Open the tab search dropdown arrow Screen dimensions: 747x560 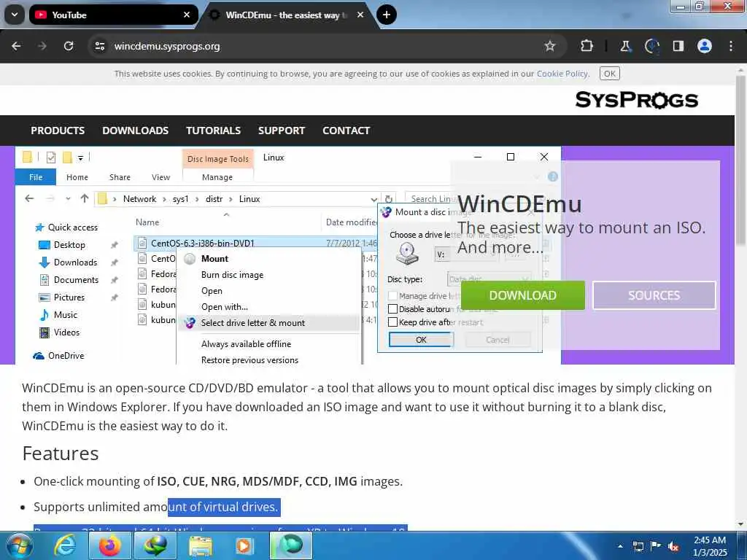[15, 15]
